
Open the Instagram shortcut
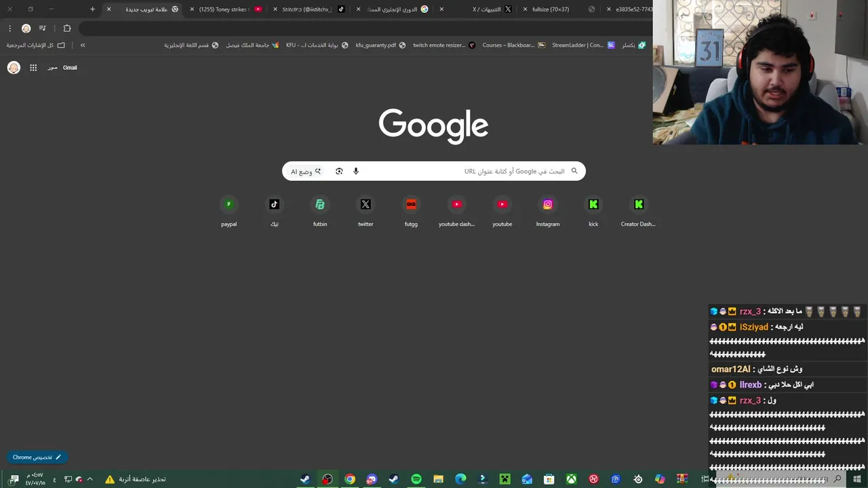(548, 211)
